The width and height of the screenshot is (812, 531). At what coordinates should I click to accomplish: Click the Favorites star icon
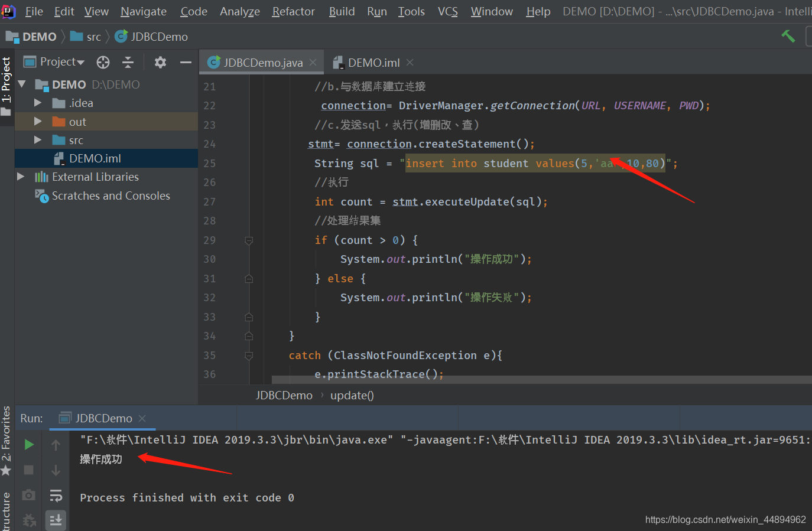(x=6, y=470)
